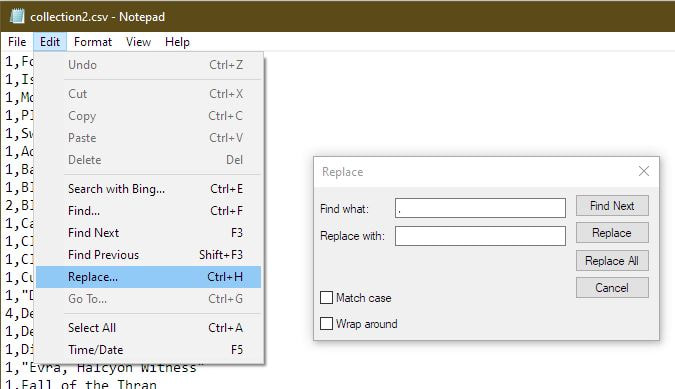Choose Undo from Edit menu
This screenshot has width=675, height=389.
click(x=149, y=65)
